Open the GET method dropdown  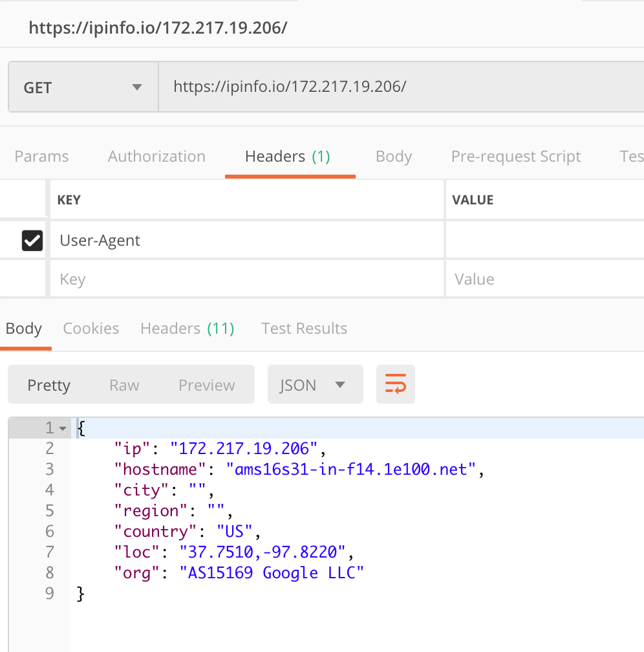[x=83, y=87]
